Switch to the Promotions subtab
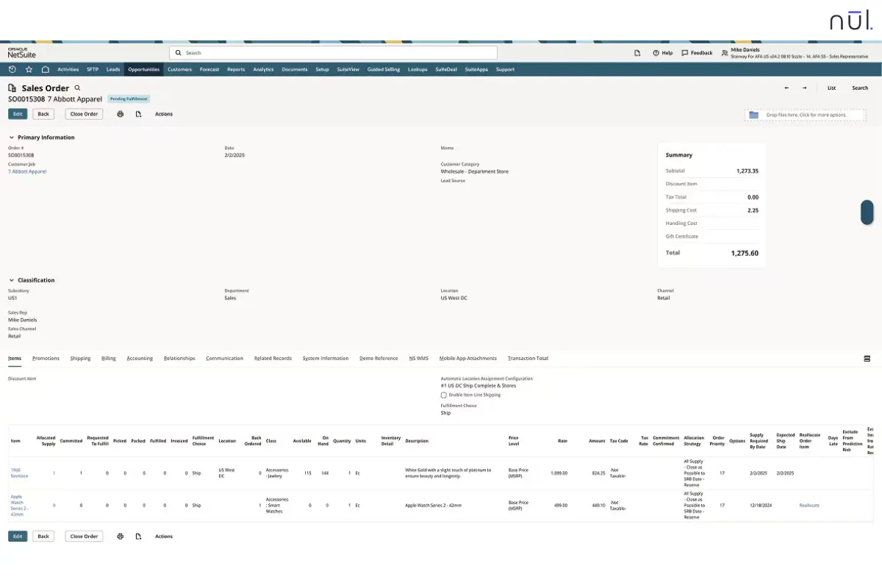The width and height of the screenshot is (882, 588). (46, 359)
